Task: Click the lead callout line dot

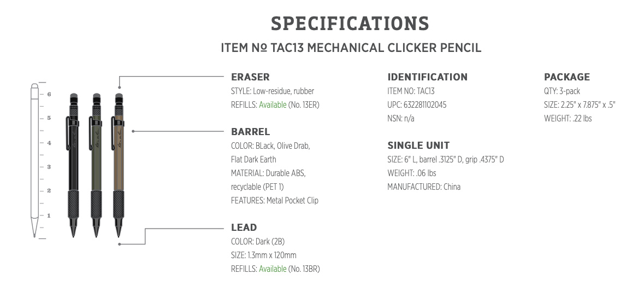Action: coord(120,244)
